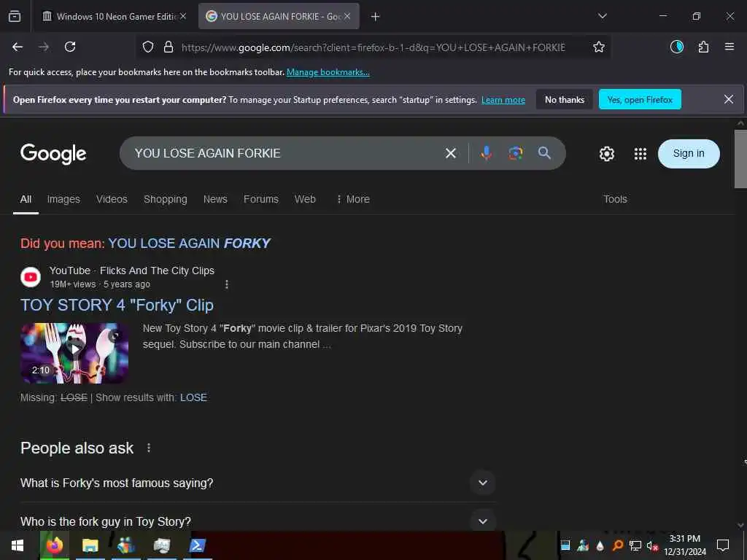Reload the current page
Viewport: 747px width, 560px height.
(x=70, y=47)
